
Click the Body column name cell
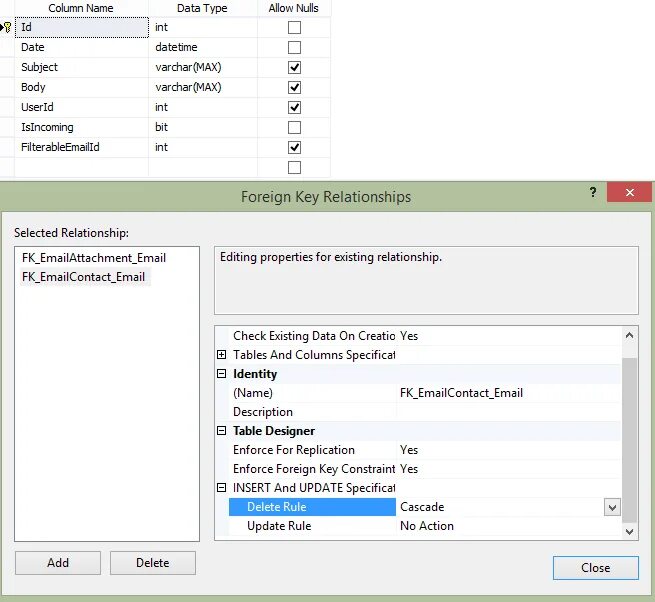pyautogui.click(x=81, y=87)
